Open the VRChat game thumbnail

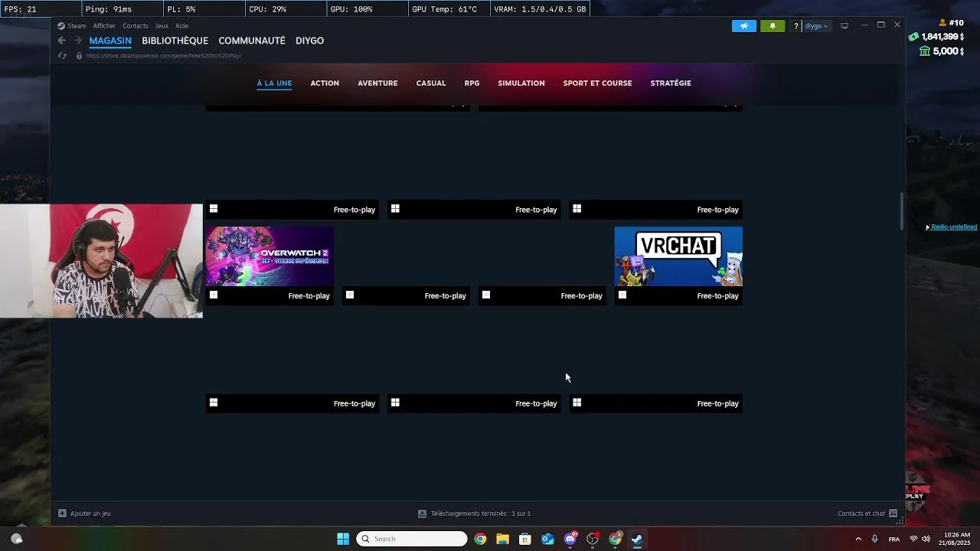click(x=678, y=256)
